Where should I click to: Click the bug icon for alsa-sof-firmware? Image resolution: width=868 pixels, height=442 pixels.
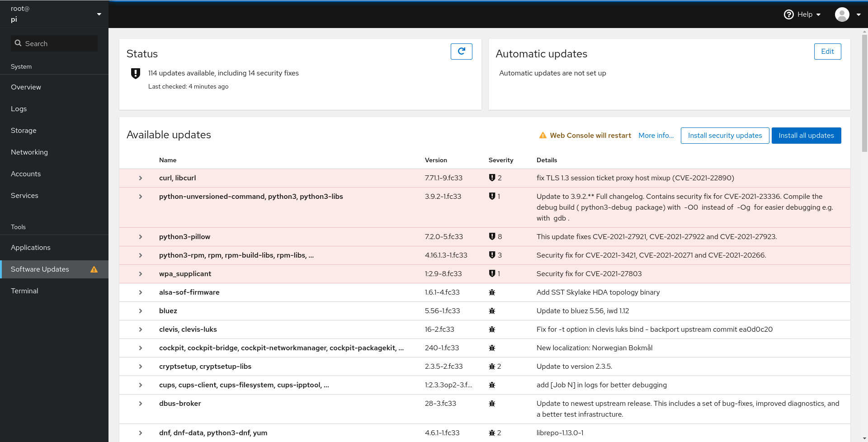tap(492, 292)
